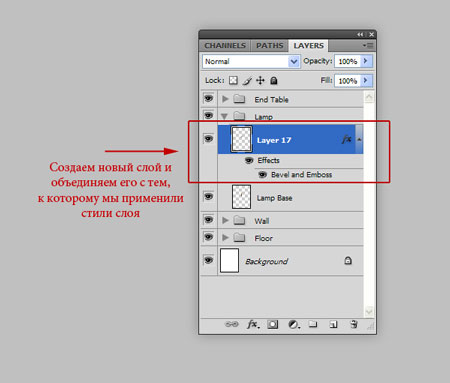450x383 pixels.
Task: Close the Layers panel
Action: 371,34
